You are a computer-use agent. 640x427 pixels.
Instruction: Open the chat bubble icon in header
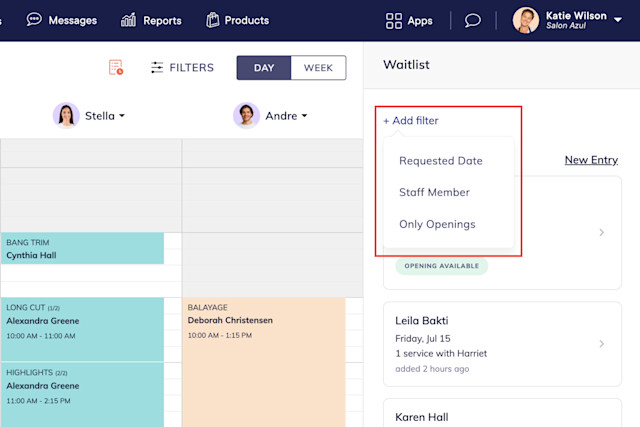pos(473,20)
